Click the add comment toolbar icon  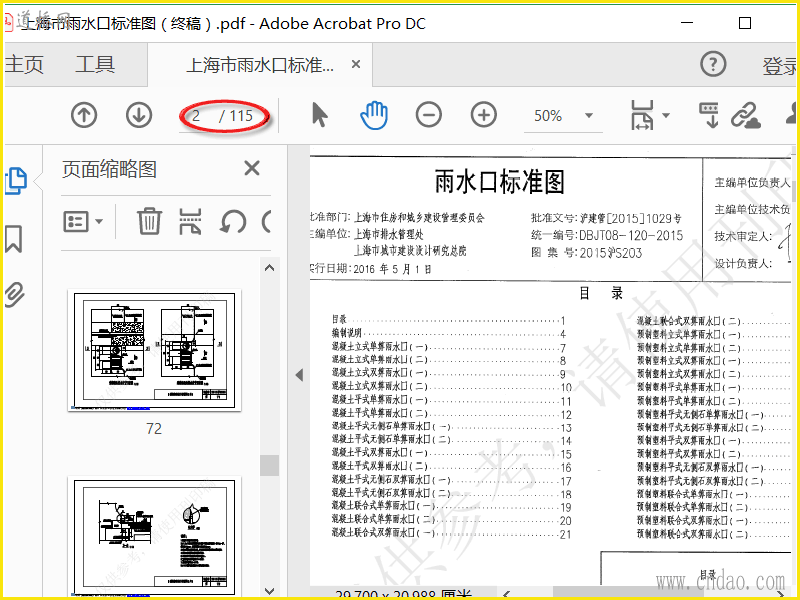[709, 115]
